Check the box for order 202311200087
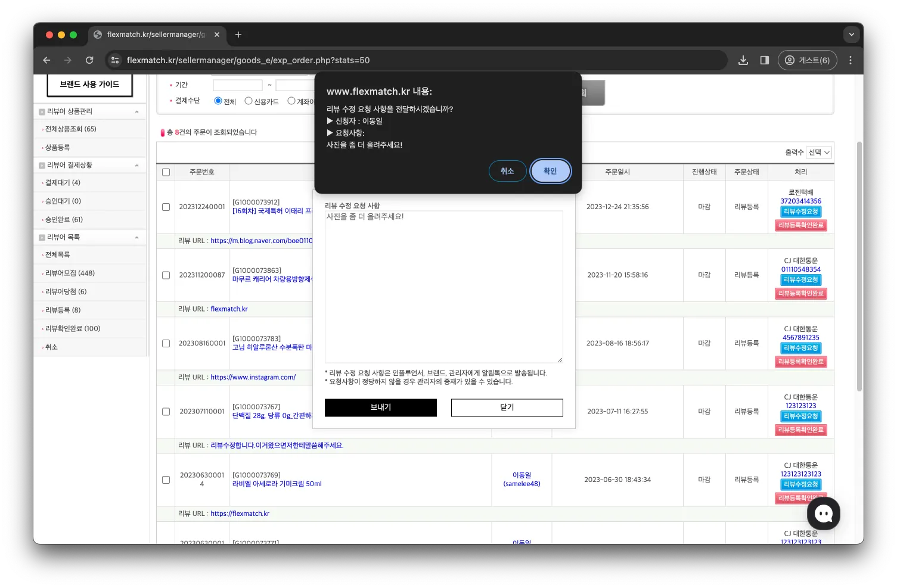This screenshot has width=897, height=588. click(166, 275)
